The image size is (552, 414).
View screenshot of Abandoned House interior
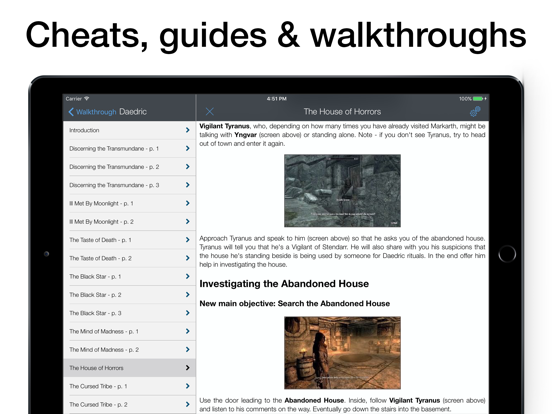[x=343, y=353]
